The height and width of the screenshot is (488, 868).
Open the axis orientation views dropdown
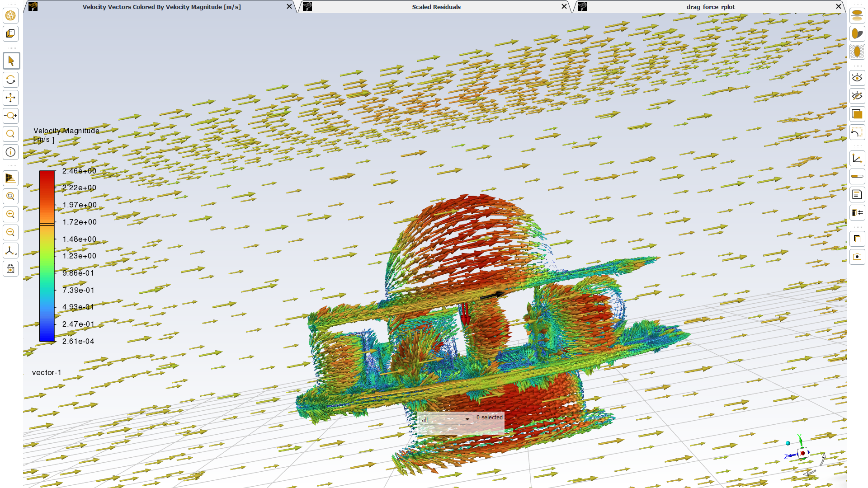coord(11,251)
